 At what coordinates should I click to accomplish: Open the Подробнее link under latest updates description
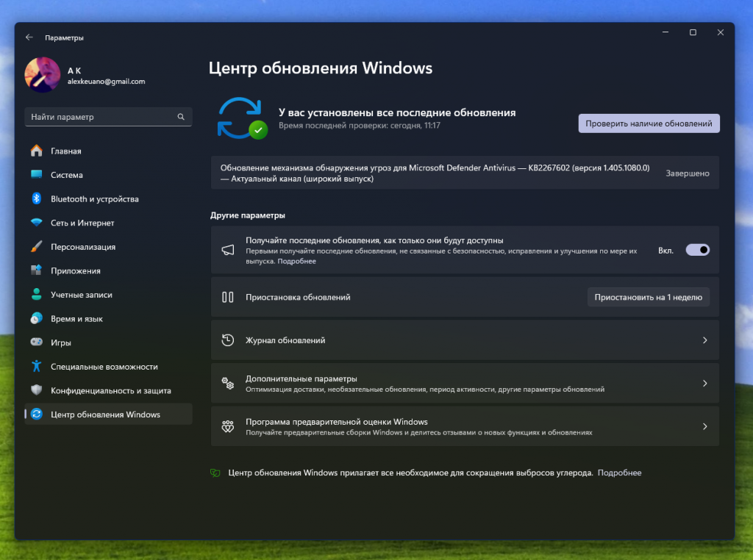(297, 261)
